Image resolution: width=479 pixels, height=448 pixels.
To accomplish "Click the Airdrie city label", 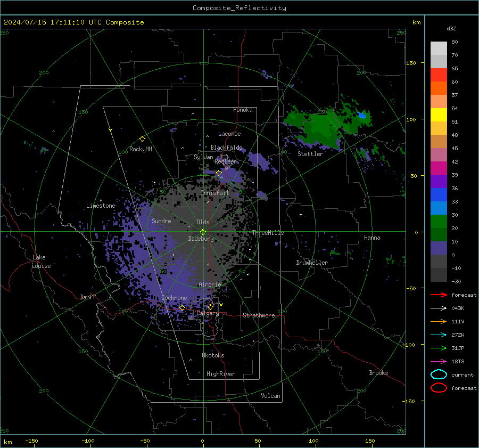I will [210, 284].
